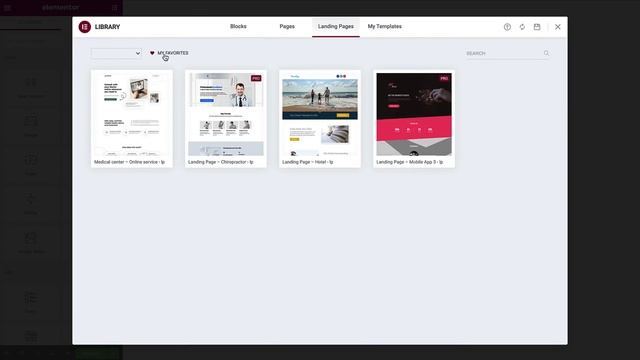Toggle the My Favorites filter
This screenshot has width=640, height=360.
[169, 53]
